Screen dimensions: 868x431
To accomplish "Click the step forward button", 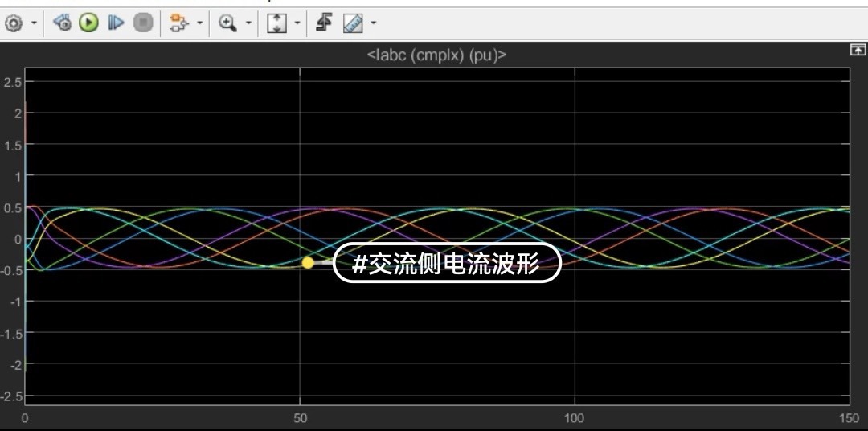I will click(x=116, y=23).
